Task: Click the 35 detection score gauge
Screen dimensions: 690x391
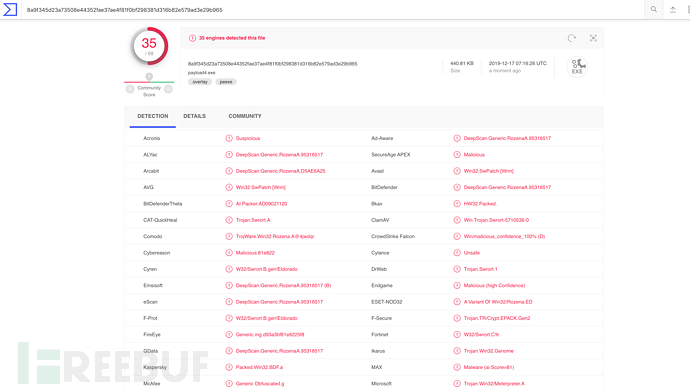Action: click(x=149, y=46)
